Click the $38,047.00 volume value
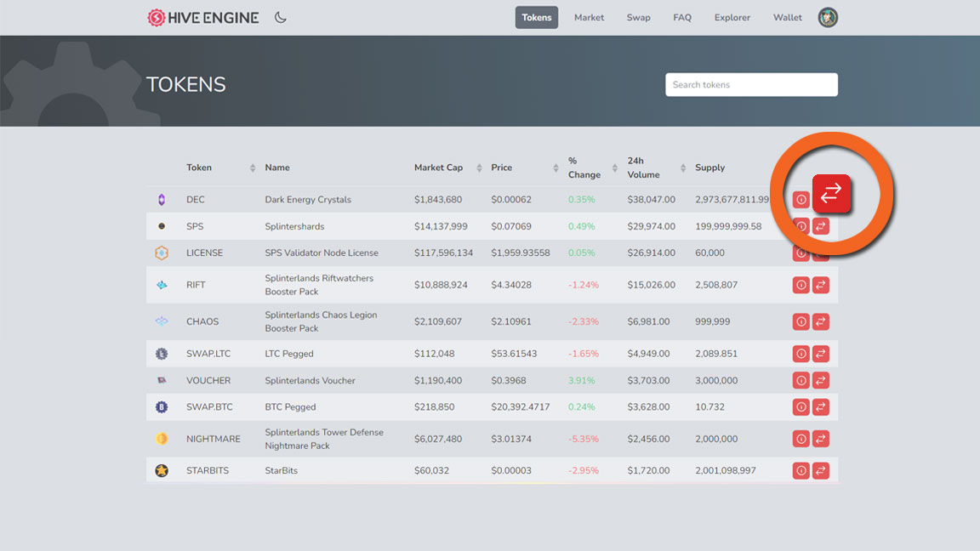 coord(652,199)
